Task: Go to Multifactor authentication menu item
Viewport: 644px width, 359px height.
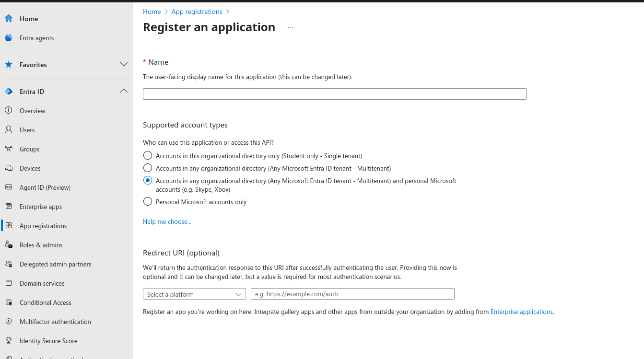Action: 55,322
